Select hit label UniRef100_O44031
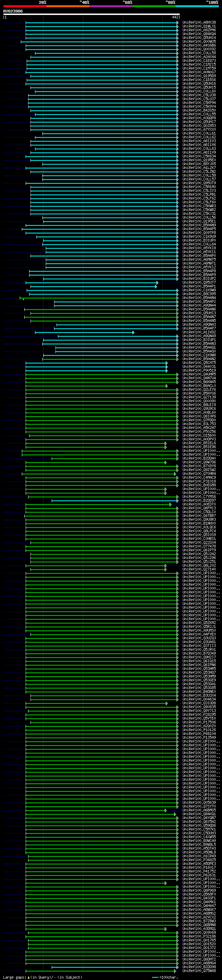The image size is (222, 980). point(199,367)
